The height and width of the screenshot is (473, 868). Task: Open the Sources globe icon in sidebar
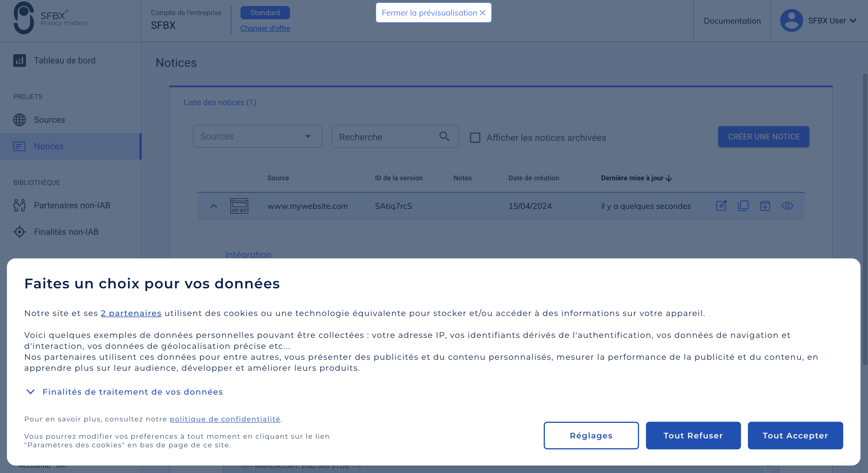click(19, 120)
